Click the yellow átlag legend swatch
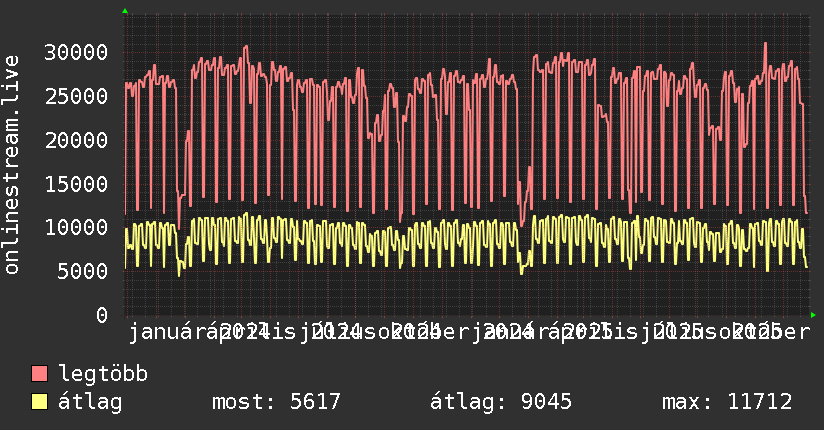The image size is (824, 430). [40, 403]
